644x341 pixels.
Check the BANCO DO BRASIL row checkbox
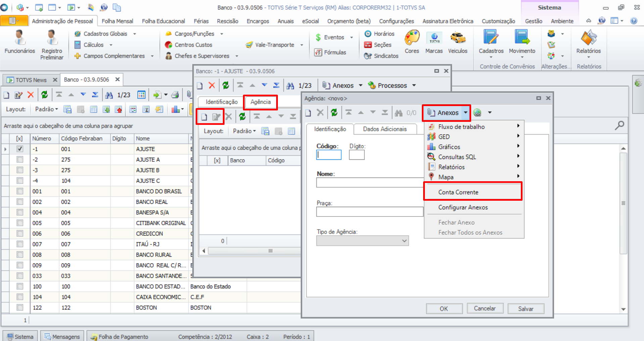20,191
